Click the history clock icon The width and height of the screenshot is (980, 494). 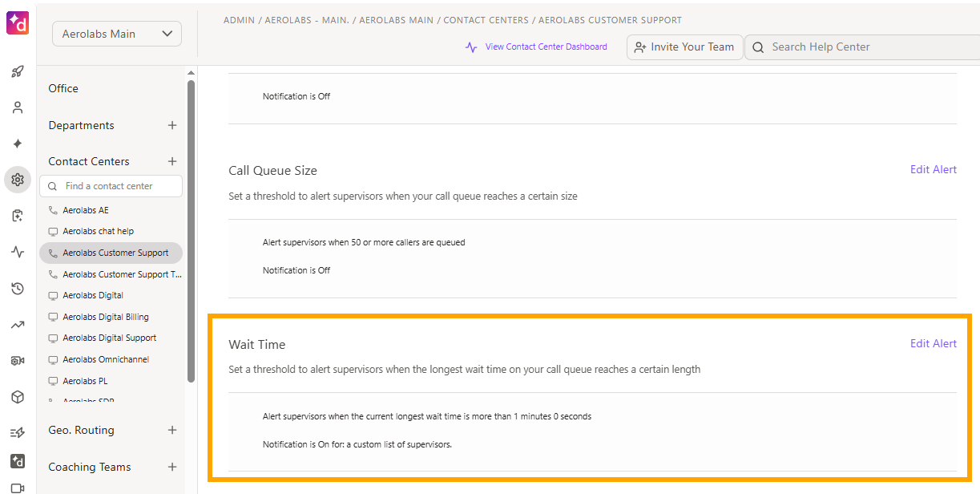[18, 289]
